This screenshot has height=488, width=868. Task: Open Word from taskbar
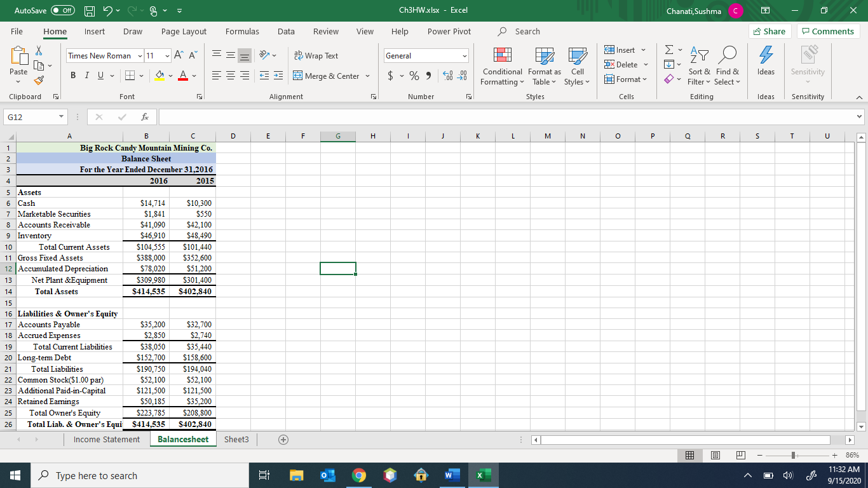pyautogui.click(x=451, y=475)
